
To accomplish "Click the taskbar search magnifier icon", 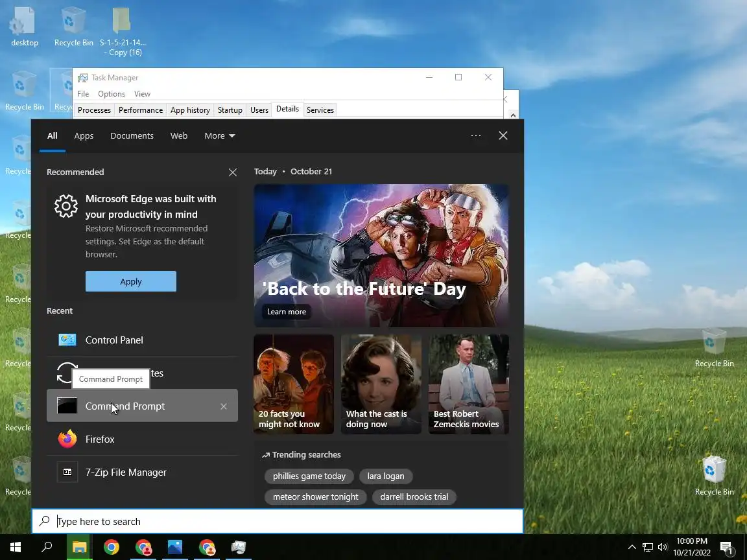I will 47,547.
